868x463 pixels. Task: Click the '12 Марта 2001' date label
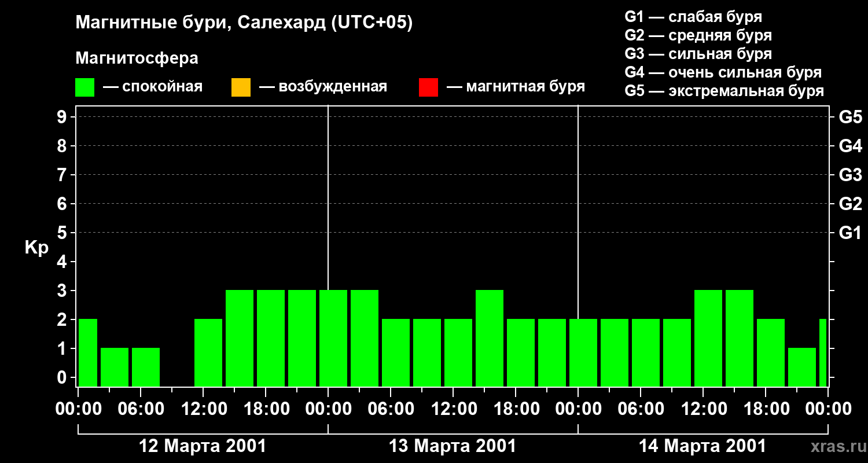[203, 446]
